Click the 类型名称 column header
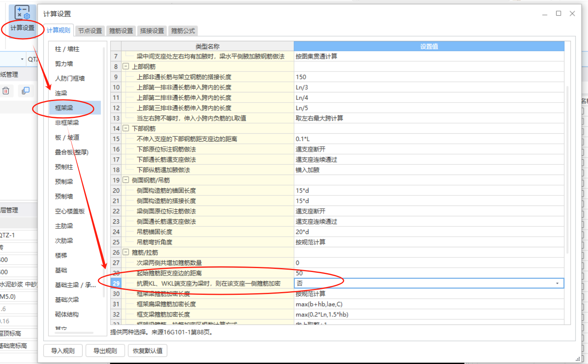Viewport: 588px width, 364px height. tap(207, 46)
